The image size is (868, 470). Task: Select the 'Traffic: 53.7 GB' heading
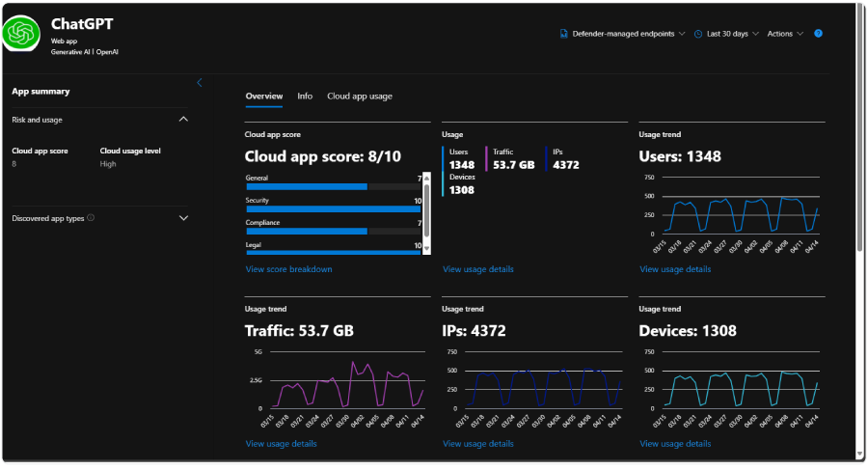(x=299, y=331)
